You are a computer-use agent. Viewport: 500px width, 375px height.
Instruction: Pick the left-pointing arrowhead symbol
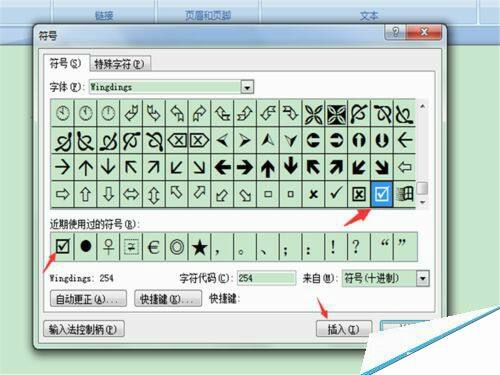[222, 140]
